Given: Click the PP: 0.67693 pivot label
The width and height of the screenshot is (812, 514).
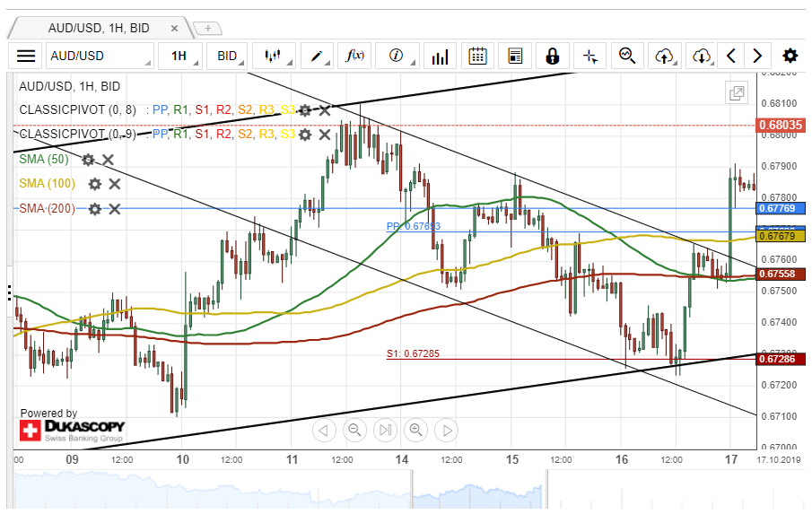Looking at the screenshot, I should pos(414,226).
